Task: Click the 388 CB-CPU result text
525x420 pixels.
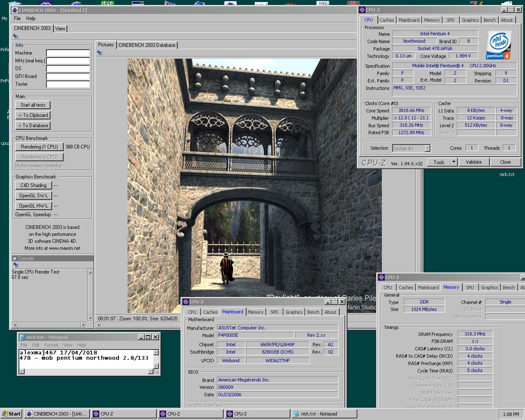Action: (x=78, y=147)
